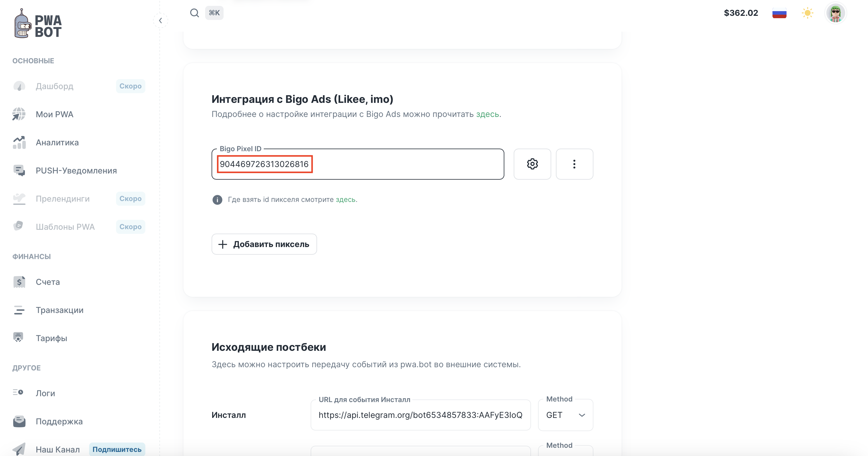
Task: Open the Russian flag language selector
Action: pyautogui.click(x=779, y=13)
